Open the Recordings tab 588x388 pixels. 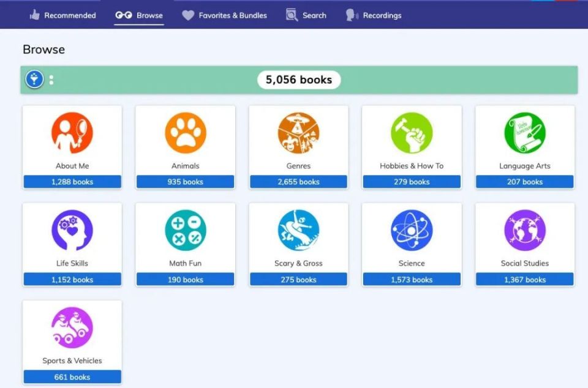(x=373, y=15)
